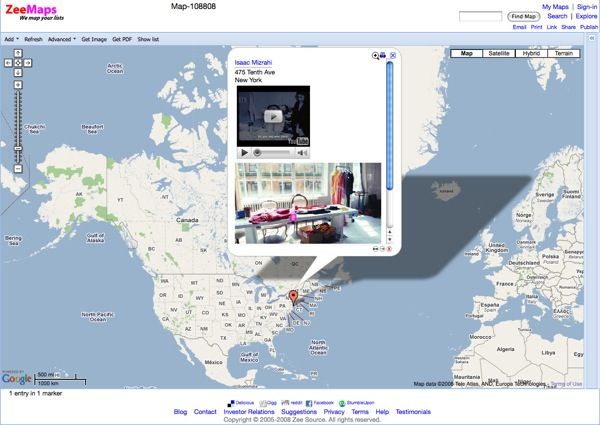
Task: Click the video seek slider knob
Action: 258,153
